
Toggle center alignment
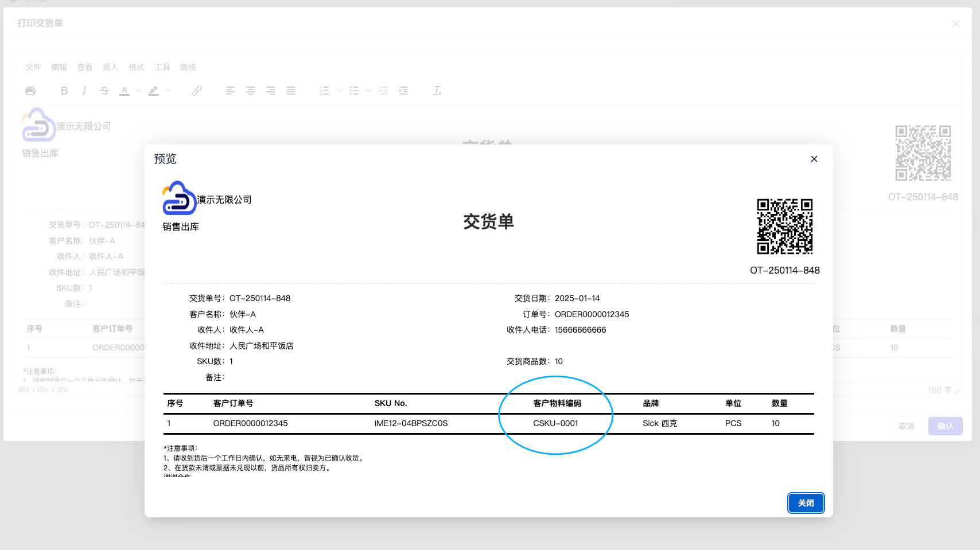pos(250,90)
